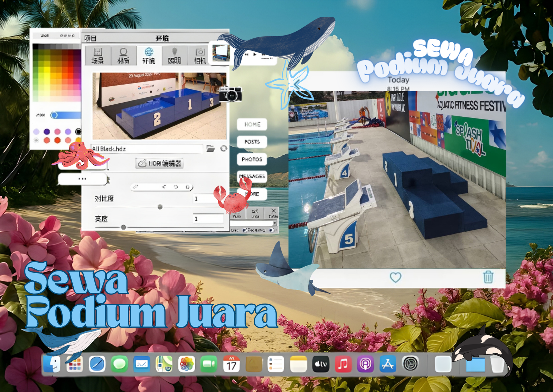The image size is (553, 392).
Task: Click the trash icon under the pool photo
Action: tap(488, 277)
